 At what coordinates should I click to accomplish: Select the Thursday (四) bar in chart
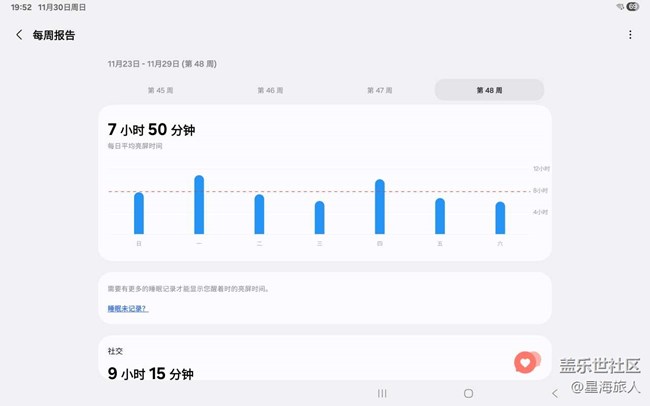click(380, 207)
